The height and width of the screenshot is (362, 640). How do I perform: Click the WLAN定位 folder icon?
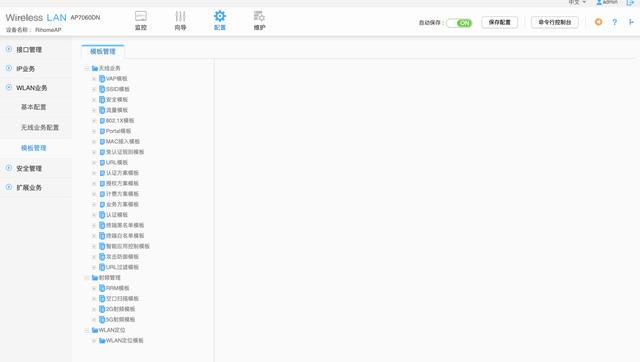click(95, 330)
